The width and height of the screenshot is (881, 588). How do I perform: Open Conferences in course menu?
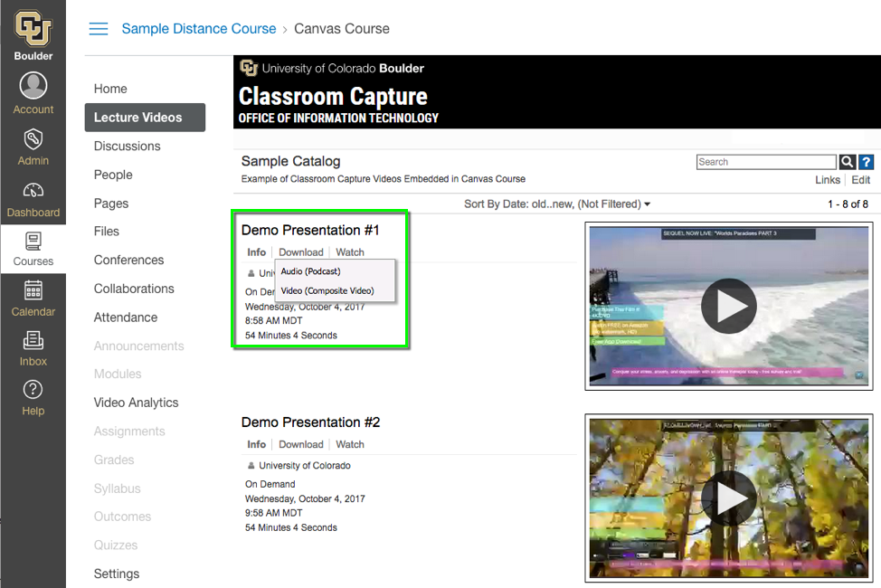pos(128,261)
